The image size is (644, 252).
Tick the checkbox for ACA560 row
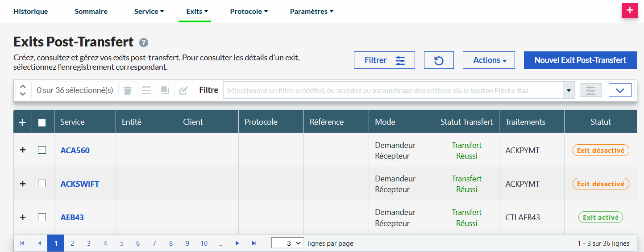[42, 150]
